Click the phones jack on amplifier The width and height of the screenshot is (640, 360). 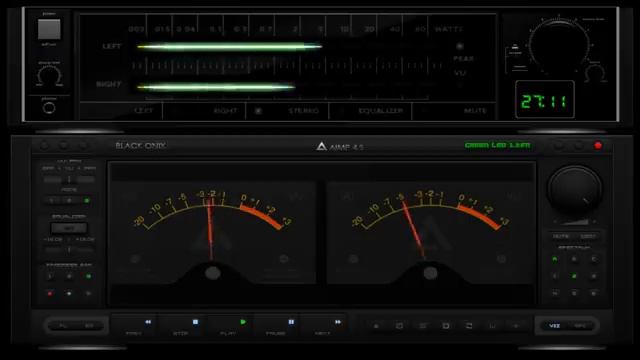click(x=49, y=108)
